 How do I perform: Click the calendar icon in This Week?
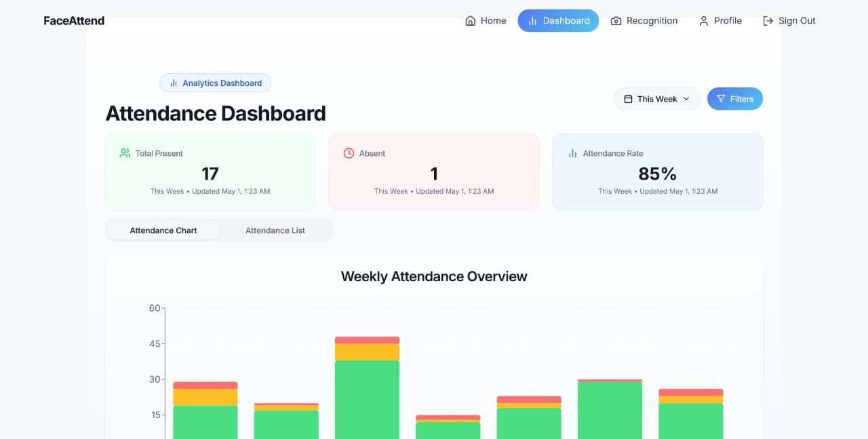[628, 99]
